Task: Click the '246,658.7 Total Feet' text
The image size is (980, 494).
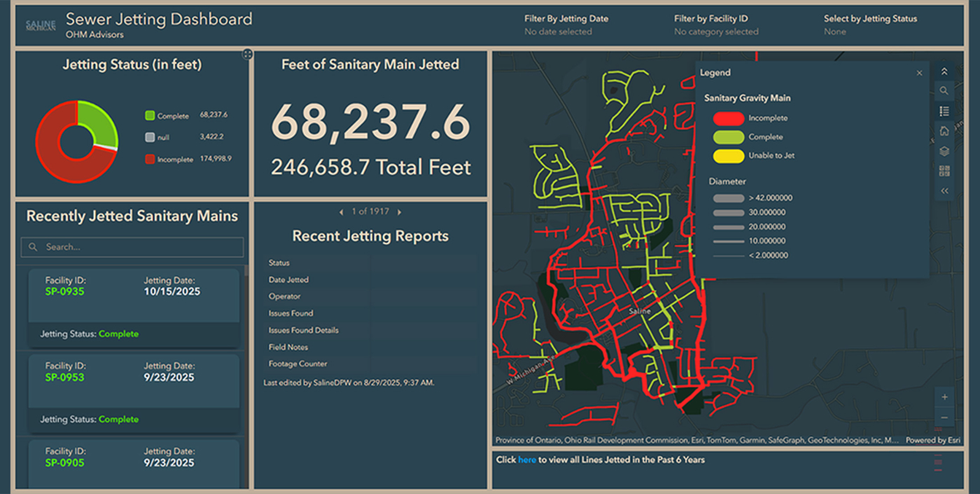Action: point(371,167)
